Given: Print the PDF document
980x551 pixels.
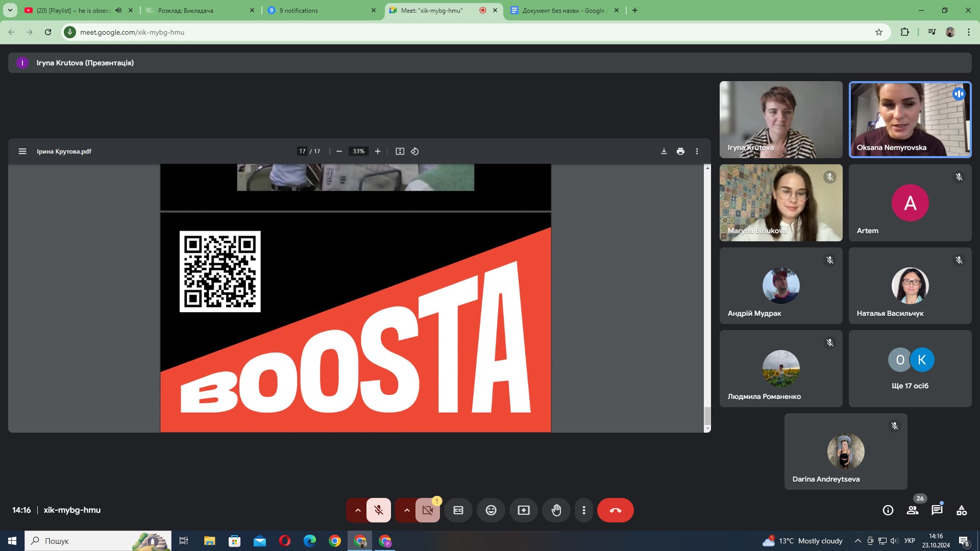Looking at the screenshot, I should point(680,152).
